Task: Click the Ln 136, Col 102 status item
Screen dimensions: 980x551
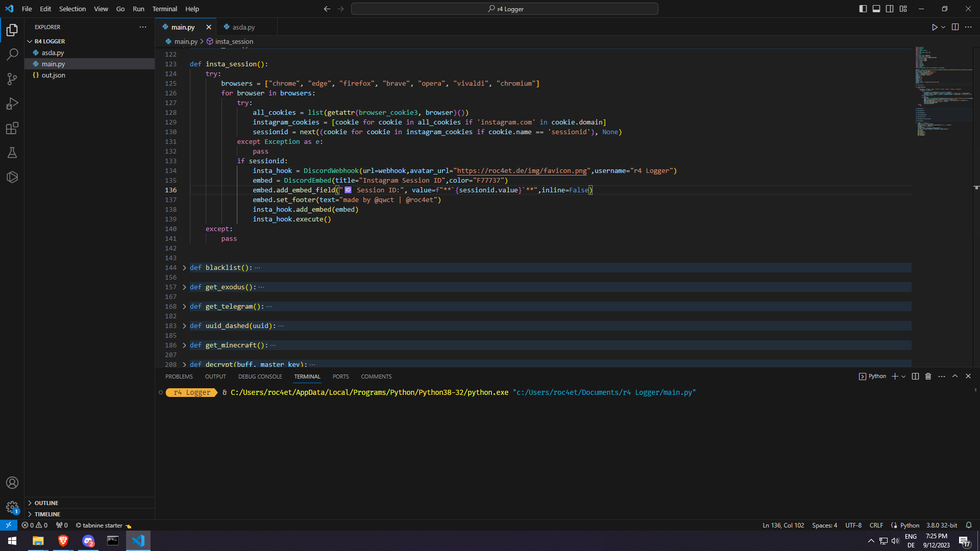Action: click(x=783, y=525)
